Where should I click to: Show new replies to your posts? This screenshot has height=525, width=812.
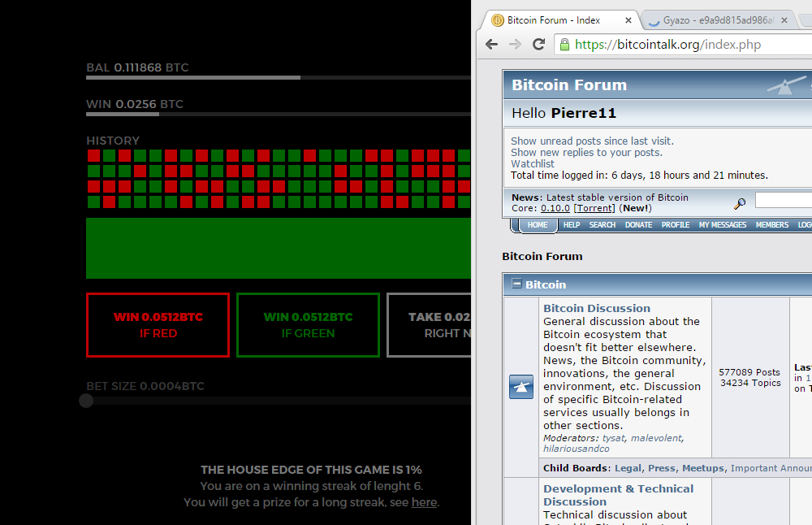click(587, 152)
